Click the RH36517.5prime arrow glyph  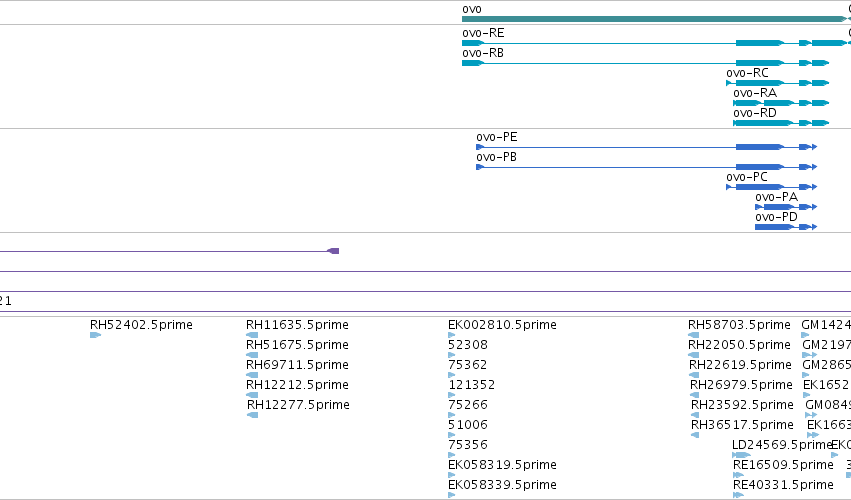(695, 435)
